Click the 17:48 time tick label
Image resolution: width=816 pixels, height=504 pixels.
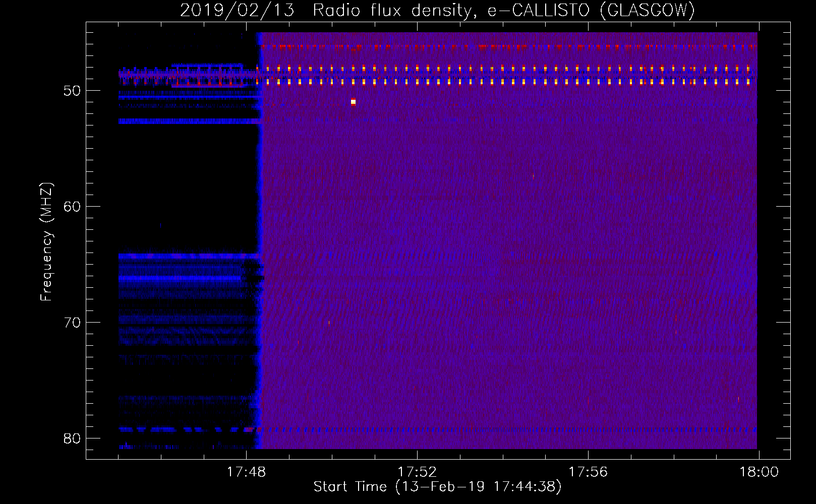[x=246, y=472]
